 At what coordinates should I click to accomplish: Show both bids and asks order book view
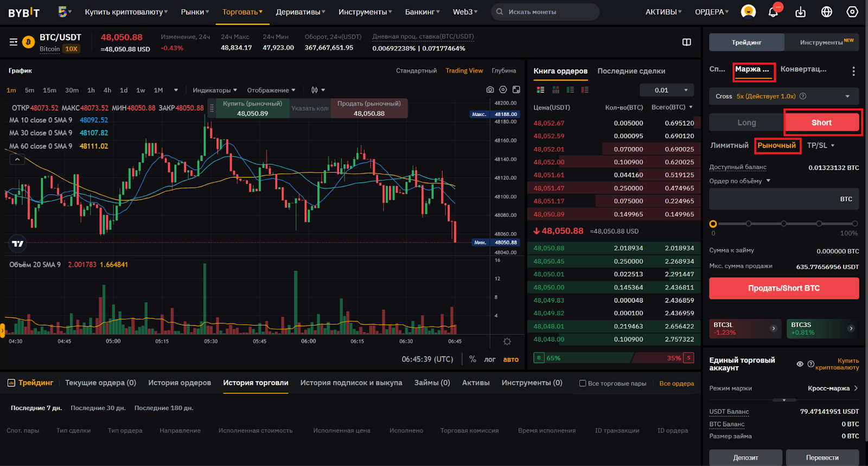[x=540, y=90]
